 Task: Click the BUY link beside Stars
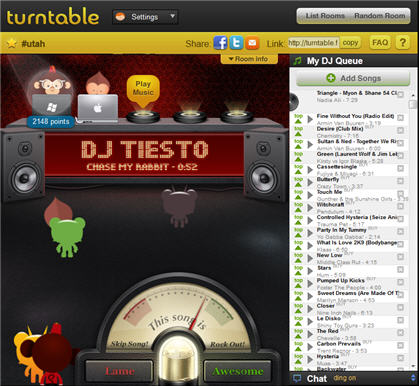[x=337, y=266]
